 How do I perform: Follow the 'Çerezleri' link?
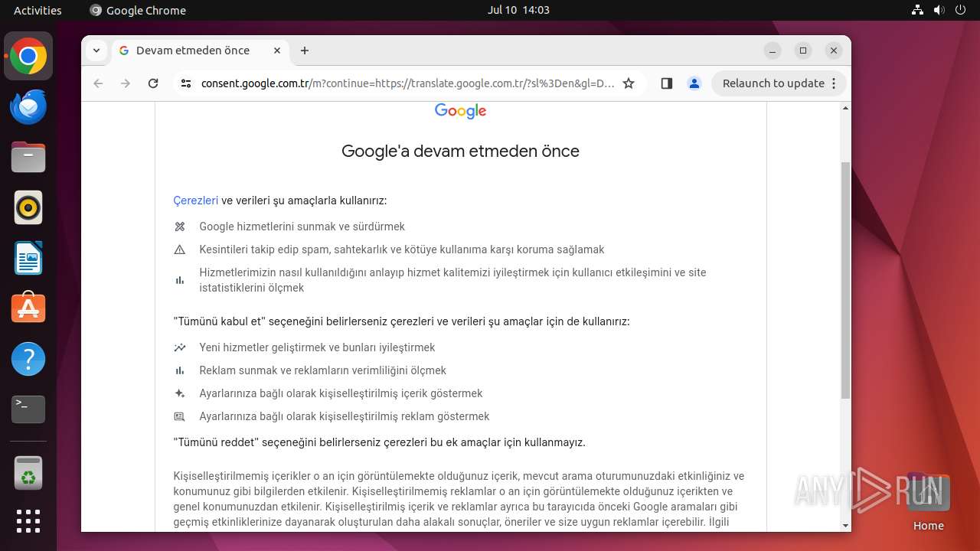[195, 201]
